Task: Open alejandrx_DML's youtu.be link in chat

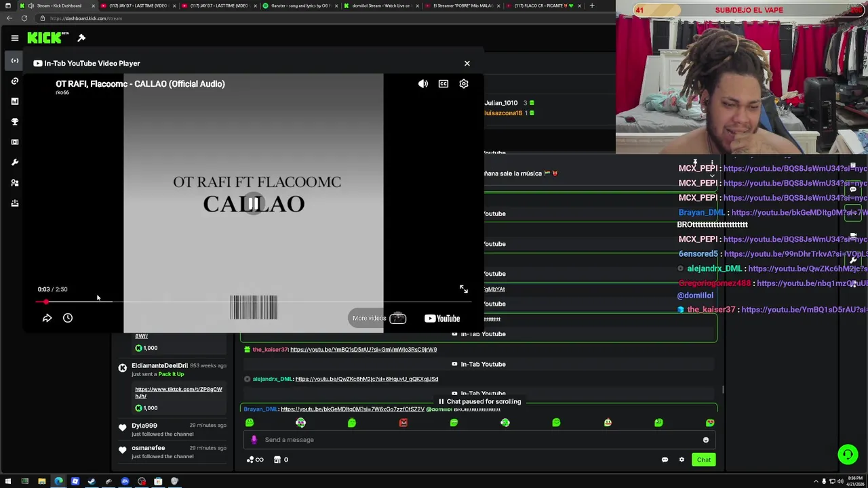Action: [367, 379]
